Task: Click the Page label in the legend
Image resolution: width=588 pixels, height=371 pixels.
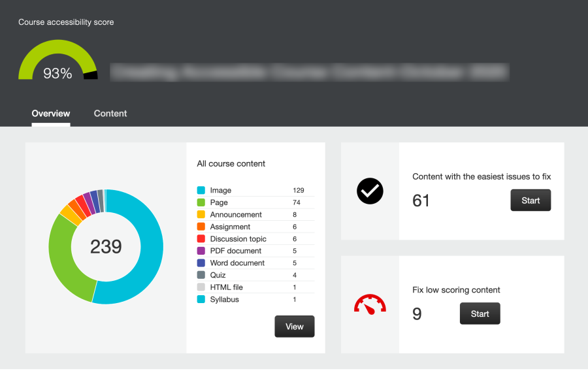Action: coord(219,202)
